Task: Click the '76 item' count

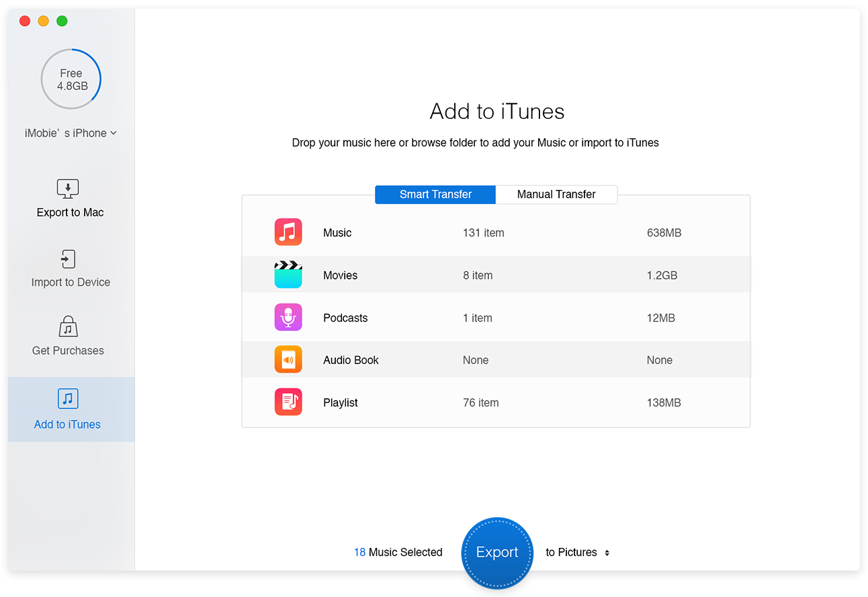Action: point(481,403)
